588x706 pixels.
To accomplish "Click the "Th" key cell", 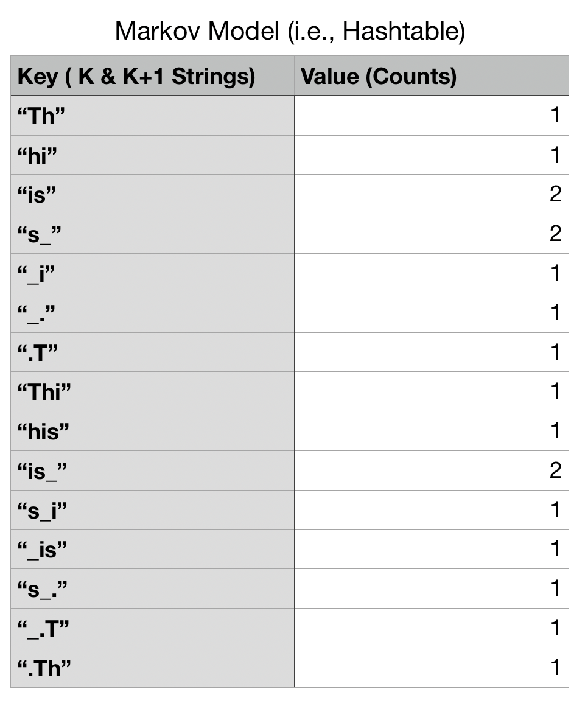I will [41, 116].
